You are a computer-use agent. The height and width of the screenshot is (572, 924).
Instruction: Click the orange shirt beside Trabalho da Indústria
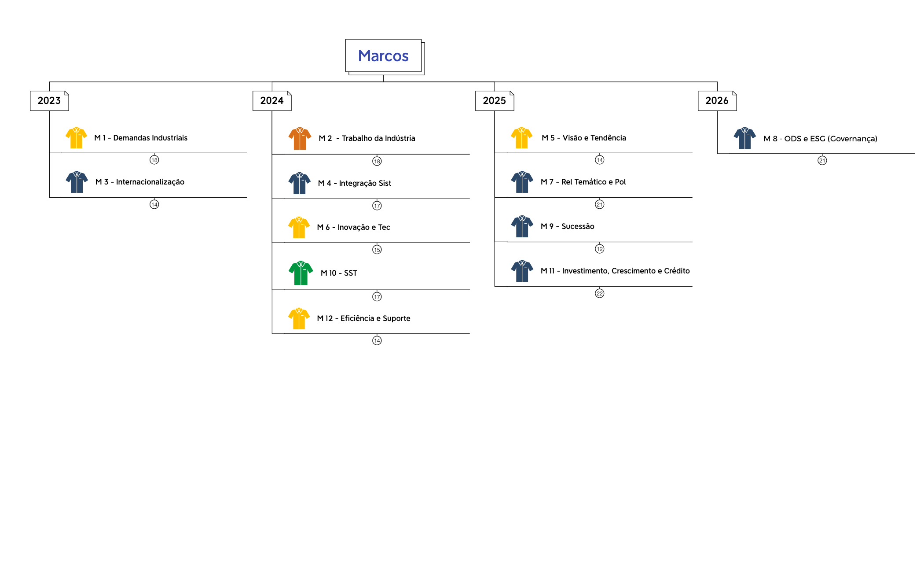tap(300, 139)
